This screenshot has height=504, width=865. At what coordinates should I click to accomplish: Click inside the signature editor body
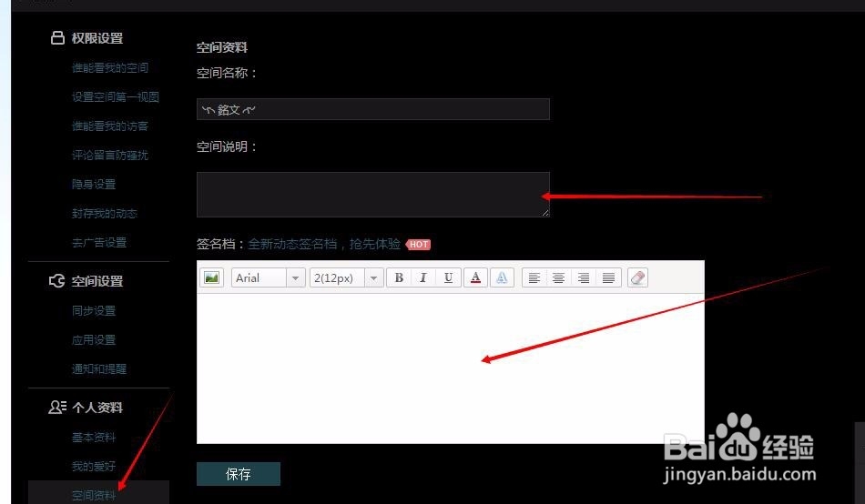(450, 368)
